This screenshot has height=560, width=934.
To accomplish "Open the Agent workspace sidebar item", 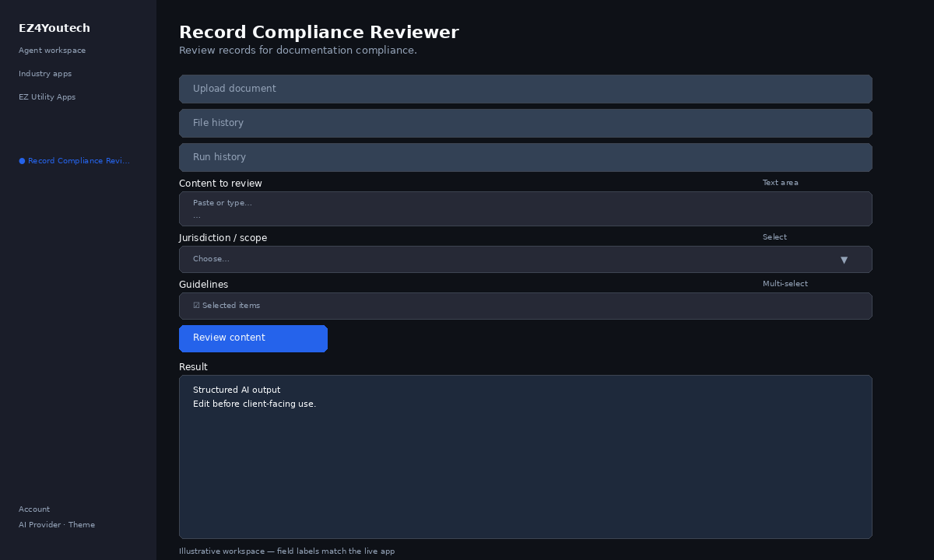I will [52, 51].
